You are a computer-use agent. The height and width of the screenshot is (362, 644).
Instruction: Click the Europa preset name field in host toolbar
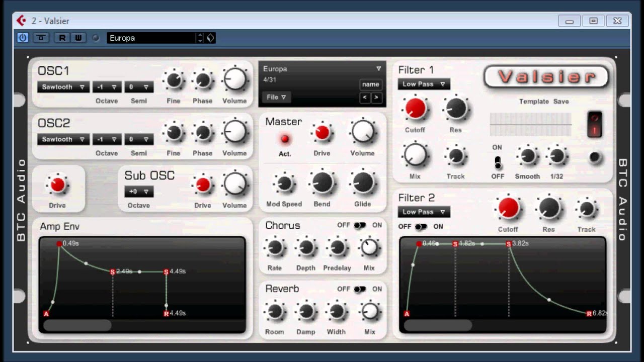(x=150, y=38)
